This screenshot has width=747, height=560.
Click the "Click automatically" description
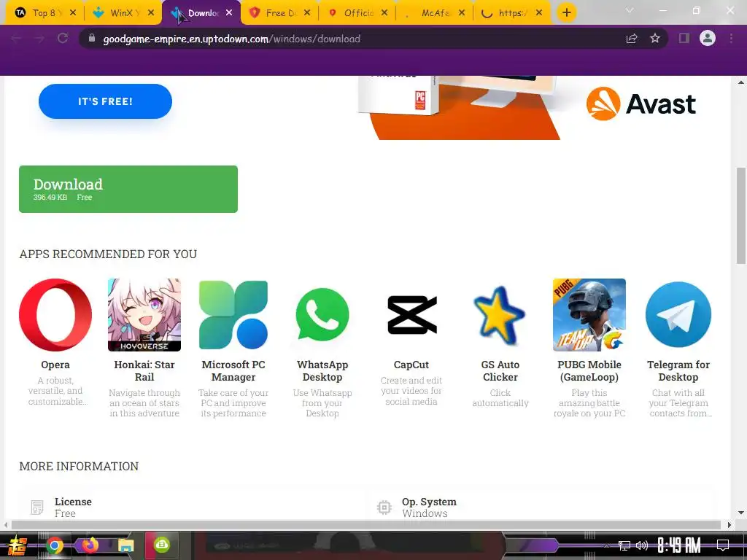(500, 397)
